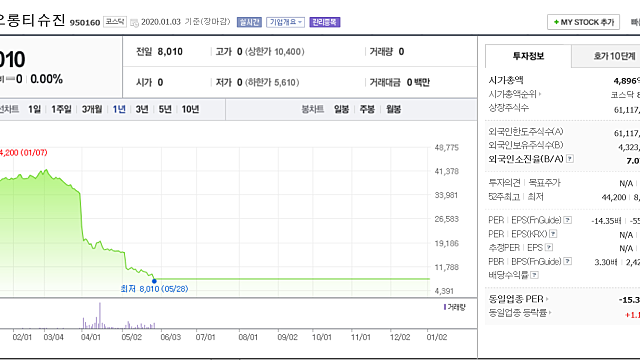Click the tallest purple volume bar
The width and height of the screenshot is (640, 360).
(100, 316)
